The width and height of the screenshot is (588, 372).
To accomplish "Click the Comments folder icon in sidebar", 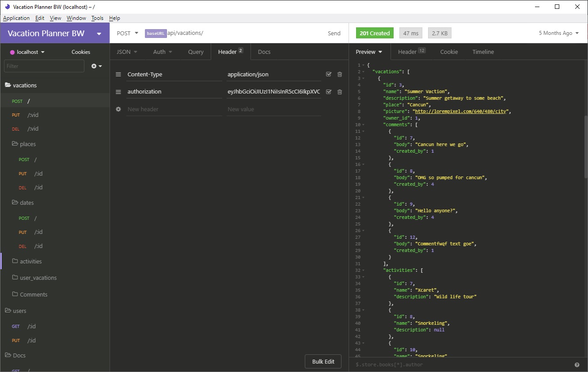I will pyautogui.click(x=15, y=294).
